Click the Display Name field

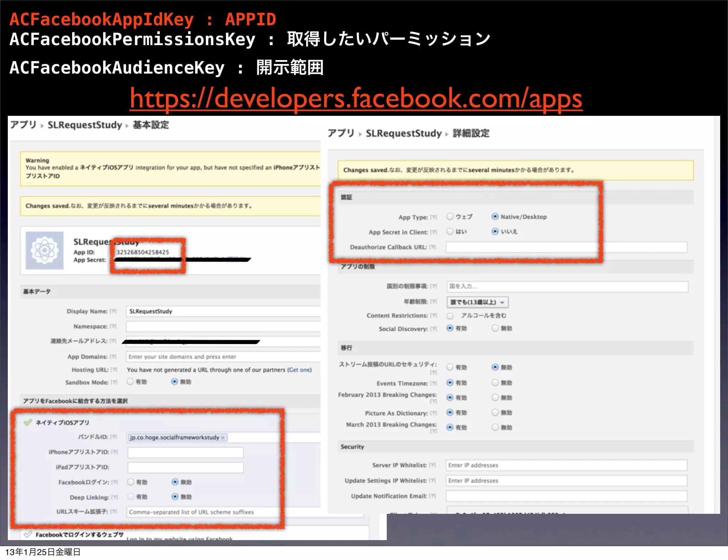(223, 311)
